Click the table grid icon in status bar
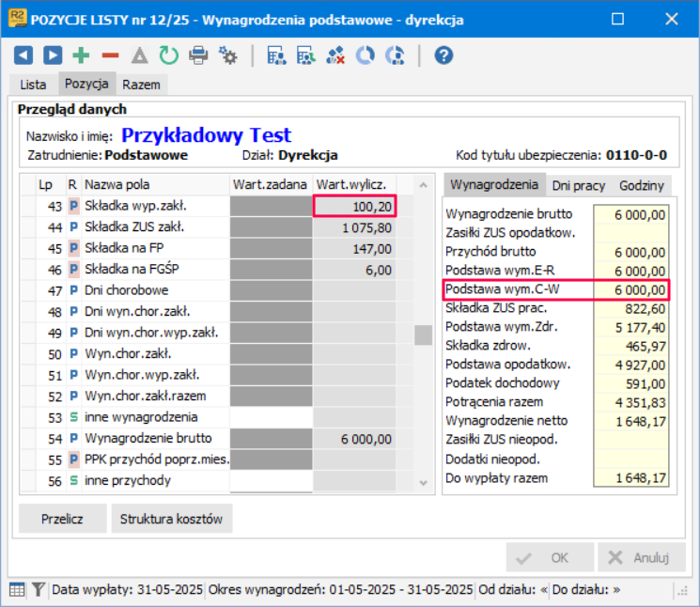 [17, 589]
